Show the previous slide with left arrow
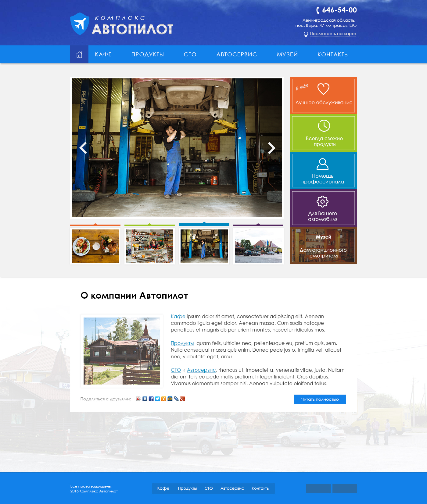The width and height of the screenshot is (427, 504). [x=83, y=148]
